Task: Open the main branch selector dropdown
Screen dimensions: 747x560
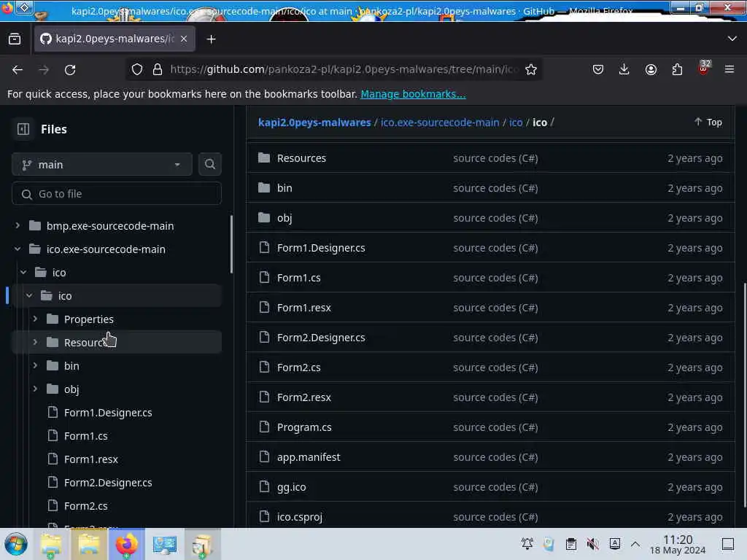Action: [102, 165]
